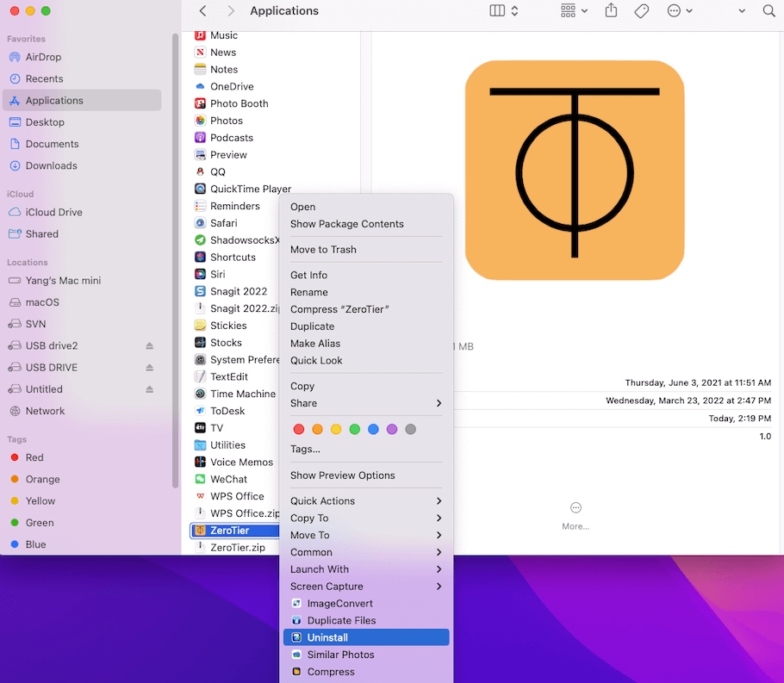Select Move to Trash menu item

(x=323, y=250)
